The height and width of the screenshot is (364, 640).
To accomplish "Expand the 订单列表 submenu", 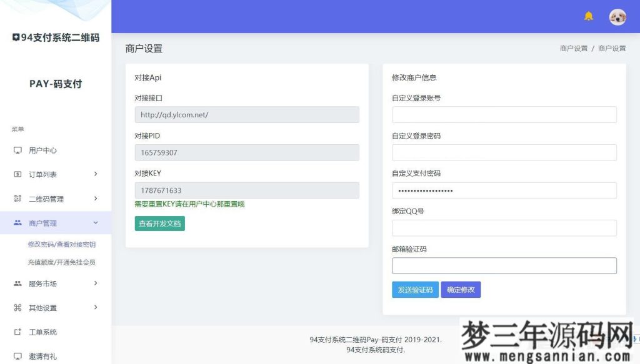I will [x=96, y=174].
